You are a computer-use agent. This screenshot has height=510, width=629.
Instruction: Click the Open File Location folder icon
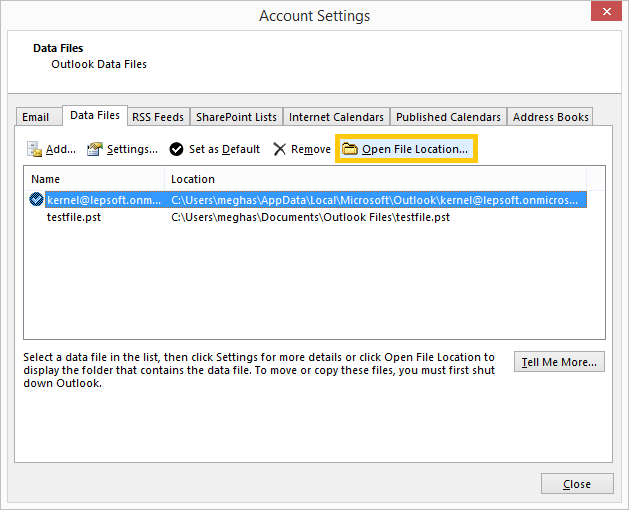(350, 149)
